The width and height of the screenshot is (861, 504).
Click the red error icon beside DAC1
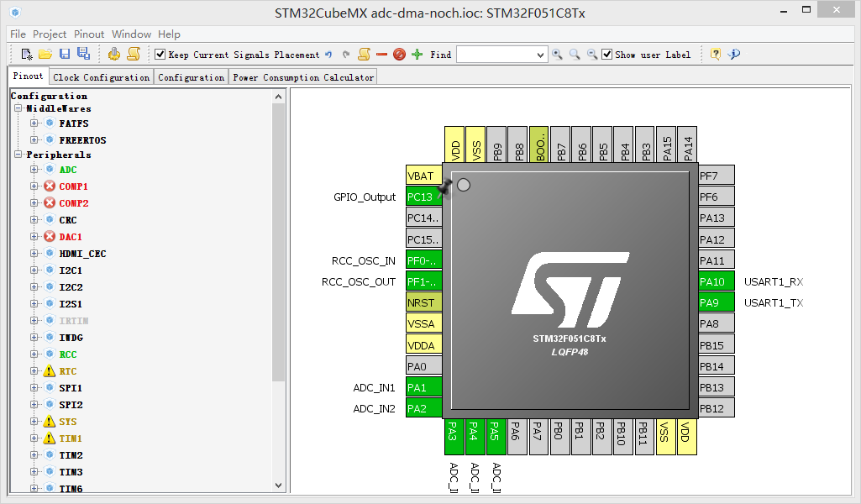[50, 237]
